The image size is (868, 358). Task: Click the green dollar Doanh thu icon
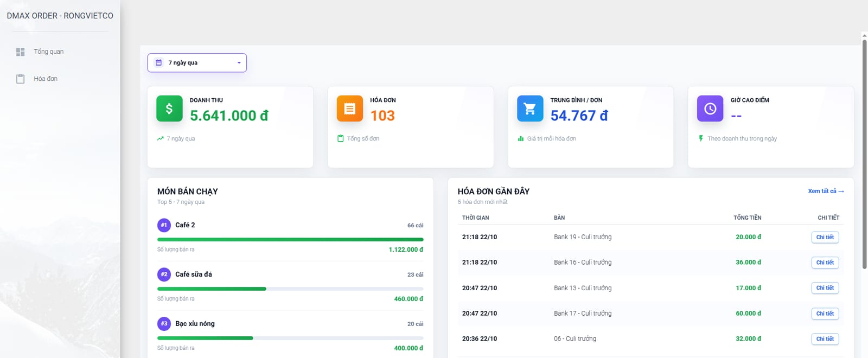[169, 108]
